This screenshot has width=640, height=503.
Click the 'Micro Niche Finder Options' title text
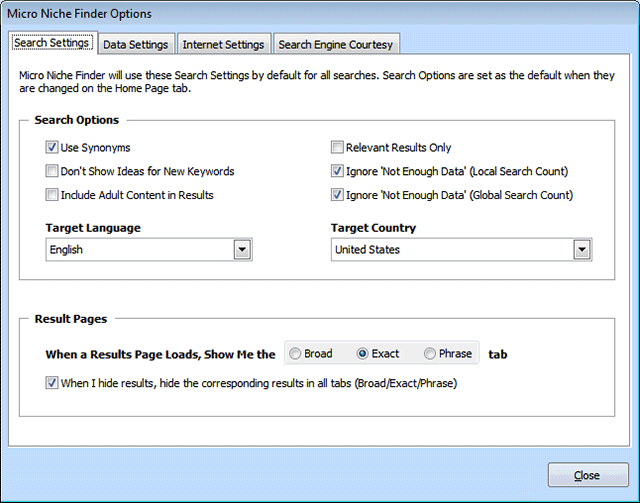point(79,14)
